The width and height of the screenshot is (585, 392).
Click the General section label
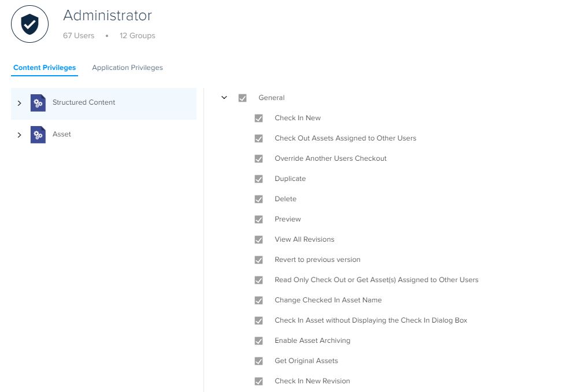pyautogui.click(x=271, y=98)
